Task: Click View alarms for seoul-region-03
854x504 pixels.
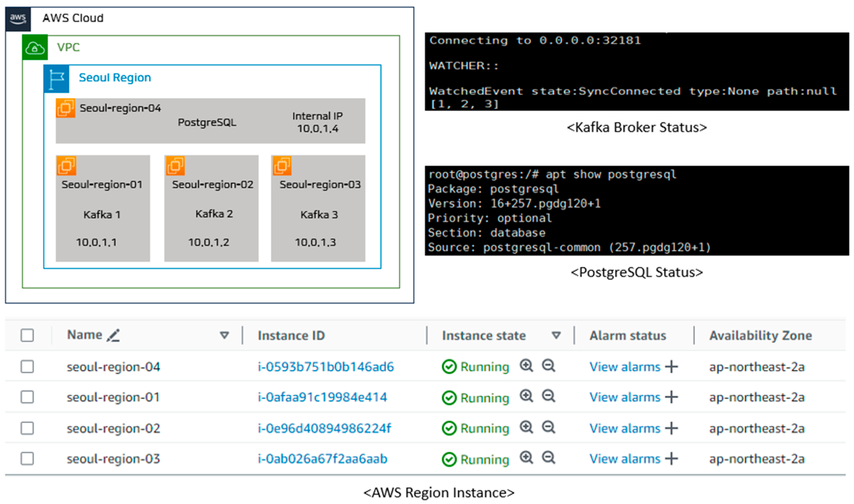Action: [625, 459]
